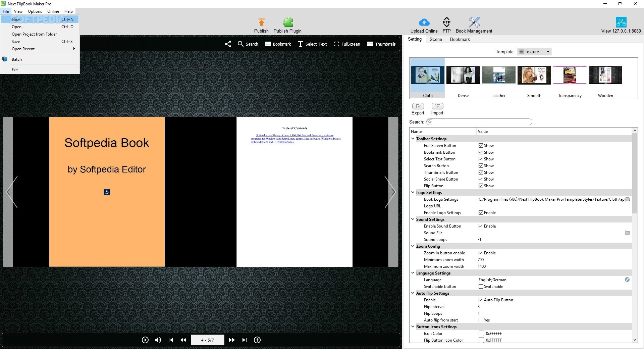Screen dimensions: 644x349
Task: Switch flipbook to FullScreen
Action: (347, 44)
